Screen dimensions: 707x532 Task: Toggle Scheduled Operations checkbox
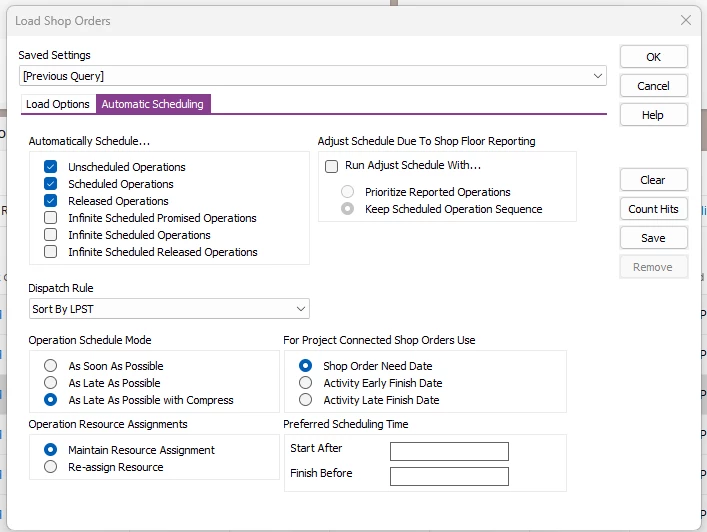[x=51, y=184]
